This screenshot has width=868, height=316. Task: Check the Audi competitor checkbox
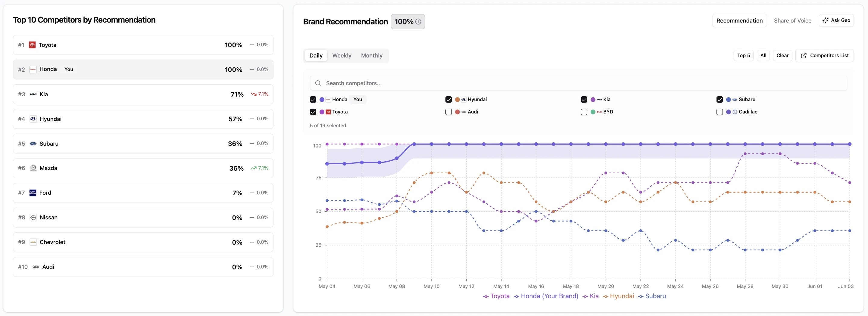(x=448, y=112)
